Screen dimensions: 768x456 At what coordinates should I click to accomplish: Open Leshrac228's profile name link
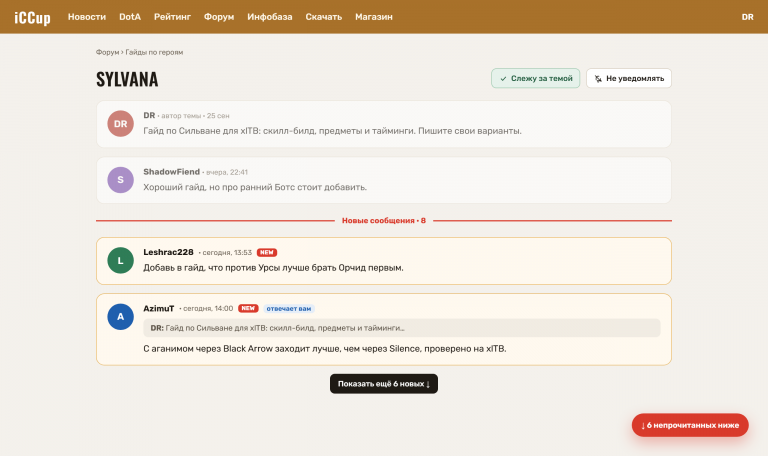pos(168,252)
